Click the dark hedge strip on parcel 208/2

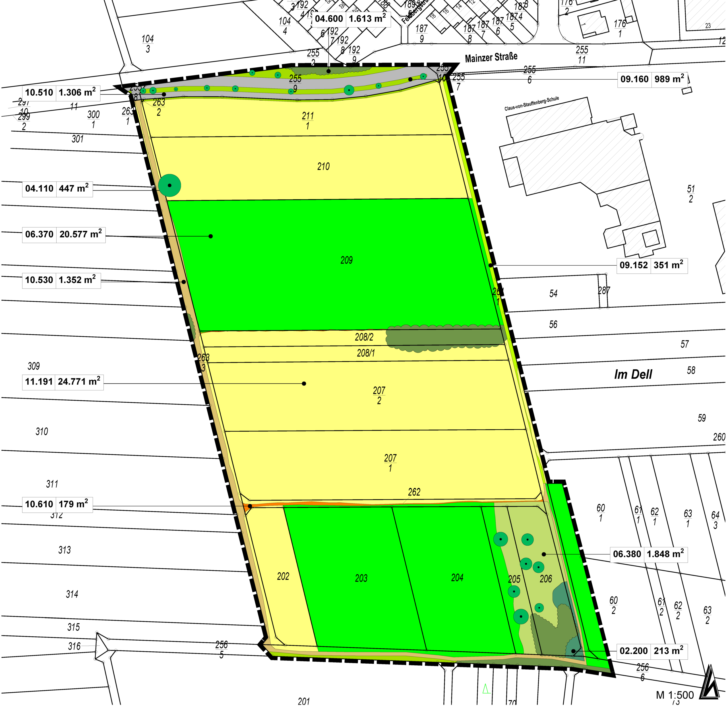pyautogui.click(x=446, y=337)
